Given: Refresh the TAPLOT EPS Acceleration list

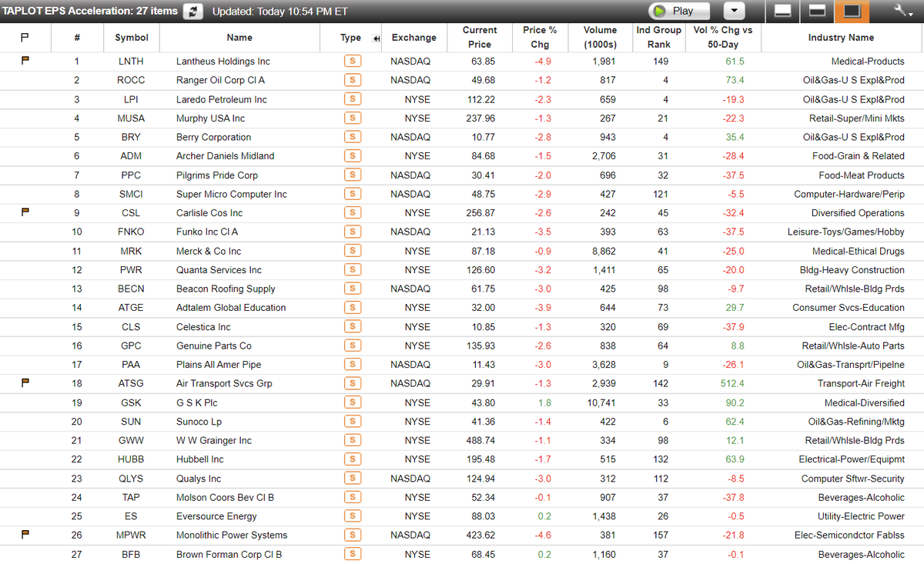Looking at the screenshot, I should coord(193,11).
